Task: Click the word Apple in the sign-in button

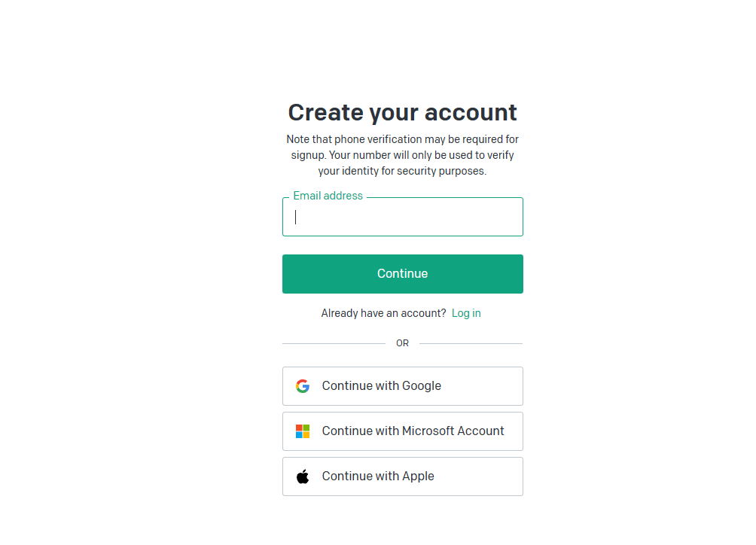Action: 418,476
